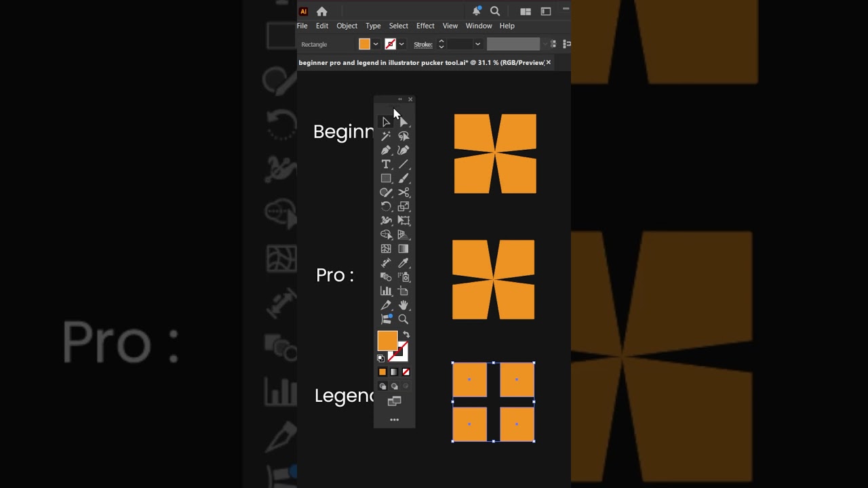
Task: Click the orange fill swatch in control bar
Action: point(365,44)
